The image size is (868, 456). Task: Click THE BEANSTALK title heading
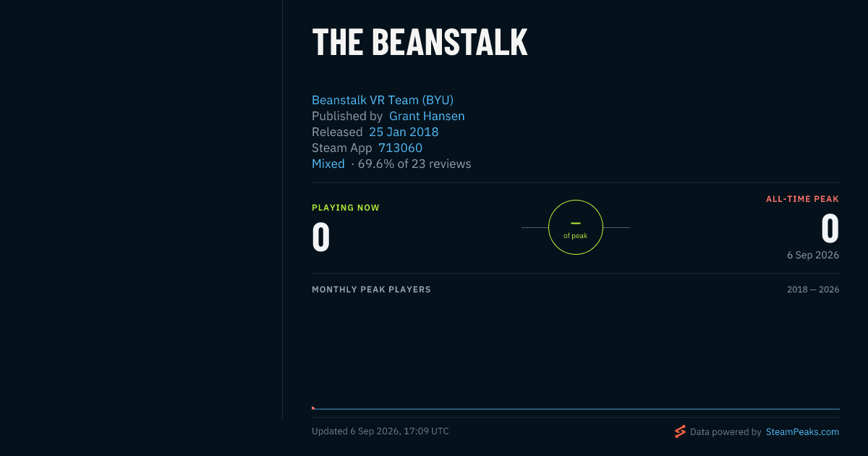pos(420,42)
